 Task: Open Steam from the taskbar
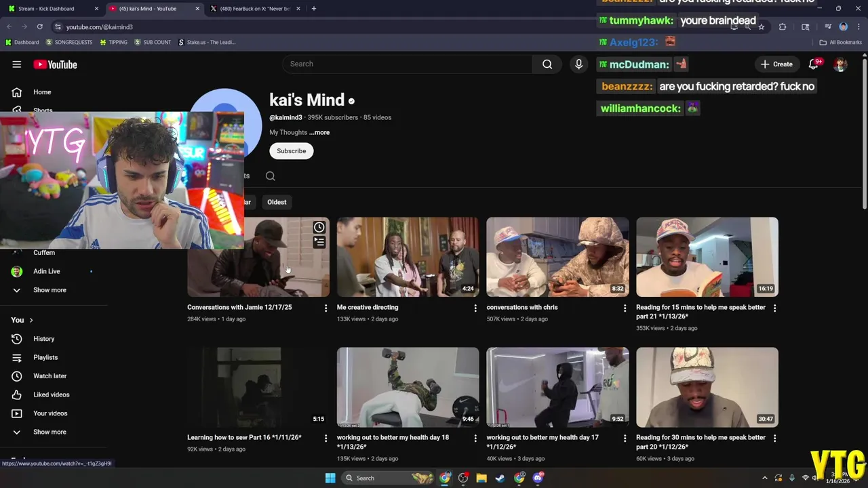(x=500, y=478)
